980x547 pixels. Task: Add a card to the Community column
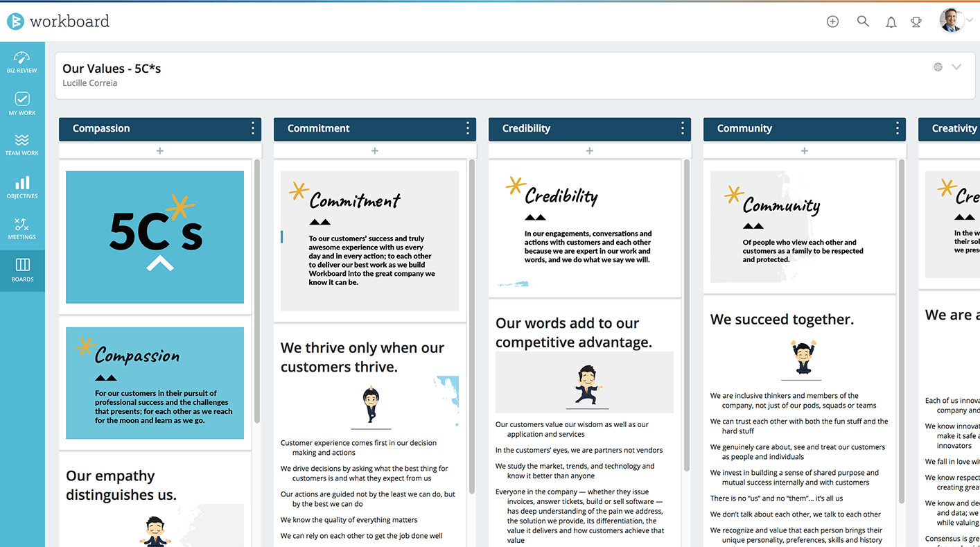[x=805, y=150]
